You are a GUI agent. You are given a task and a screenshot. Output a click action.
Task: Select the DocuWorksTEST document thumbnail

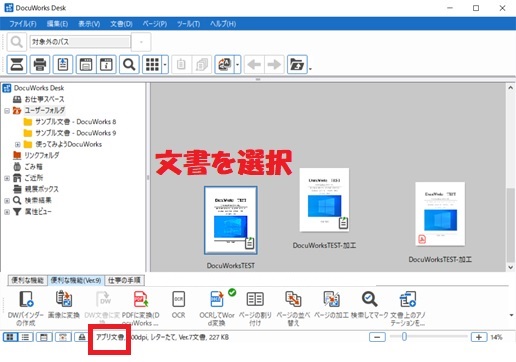(231, 220)
